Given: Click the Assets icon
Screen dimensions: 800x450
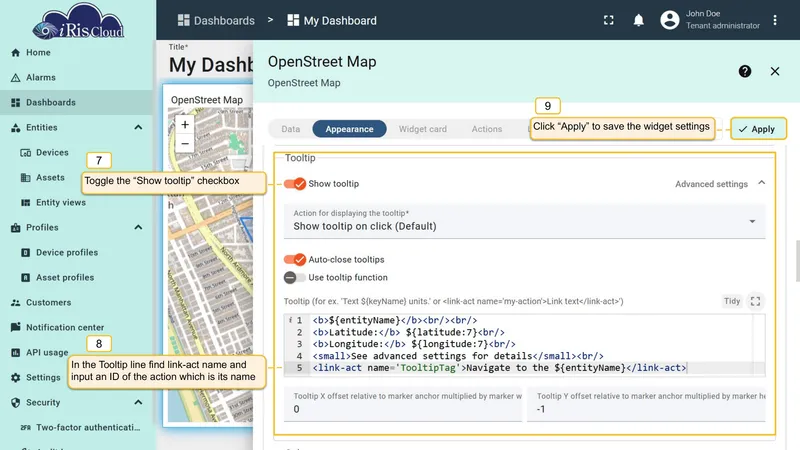Looking at the screenshot, I should click(26, 178).
